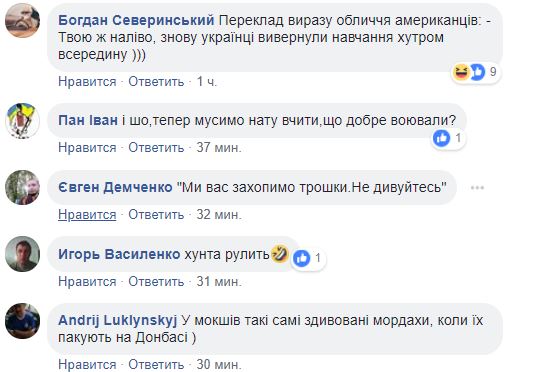Open the Andrij Luklynskyj name link

point(117,321)
